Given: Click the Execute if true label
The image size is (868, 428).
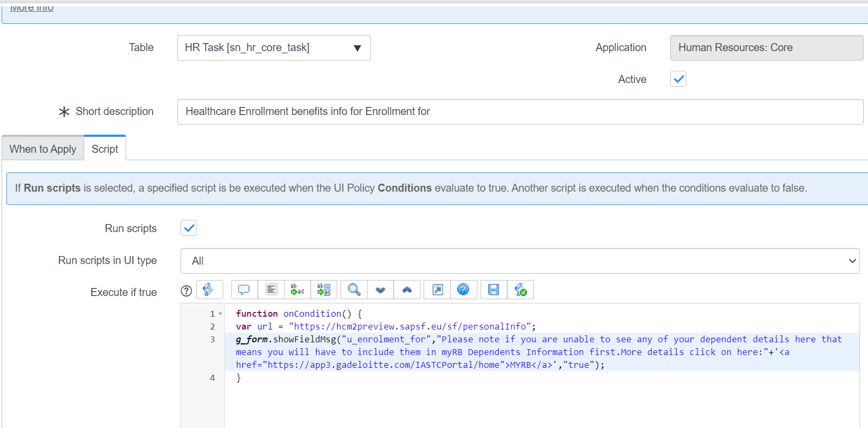Looking at the screenshot, I should [124, 292].
